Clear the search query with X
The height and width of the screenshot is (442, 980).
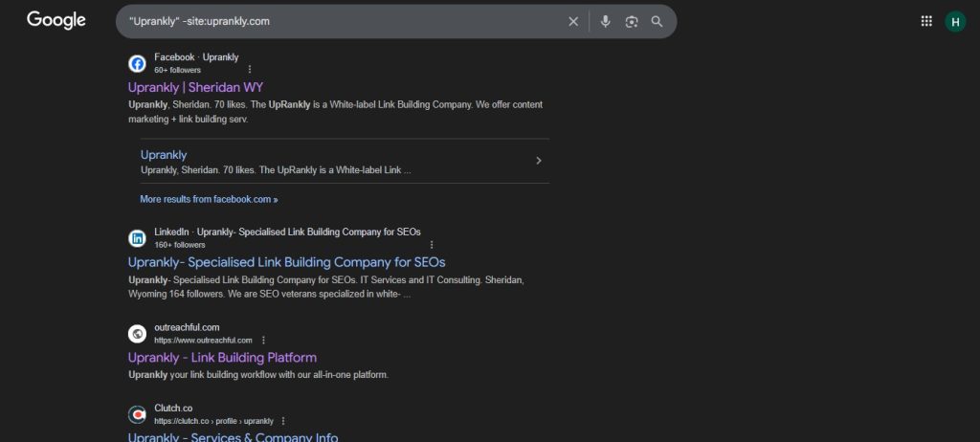coord(573,21)
